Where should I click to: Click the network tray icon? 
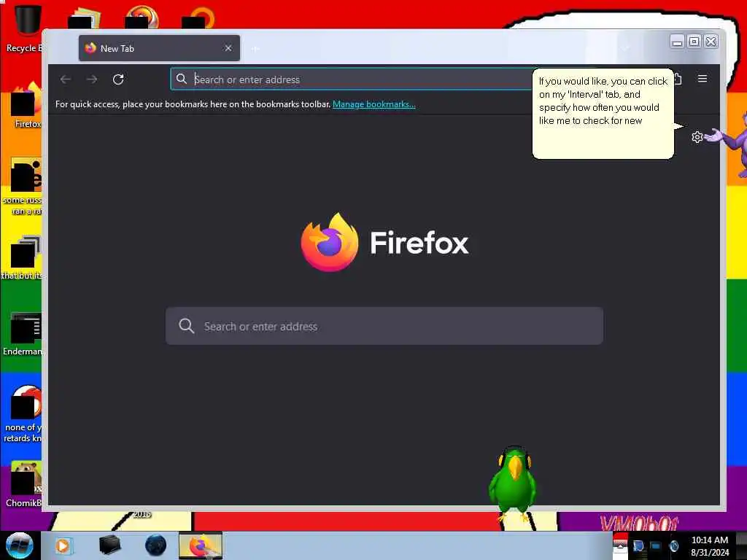coord(656,545)
